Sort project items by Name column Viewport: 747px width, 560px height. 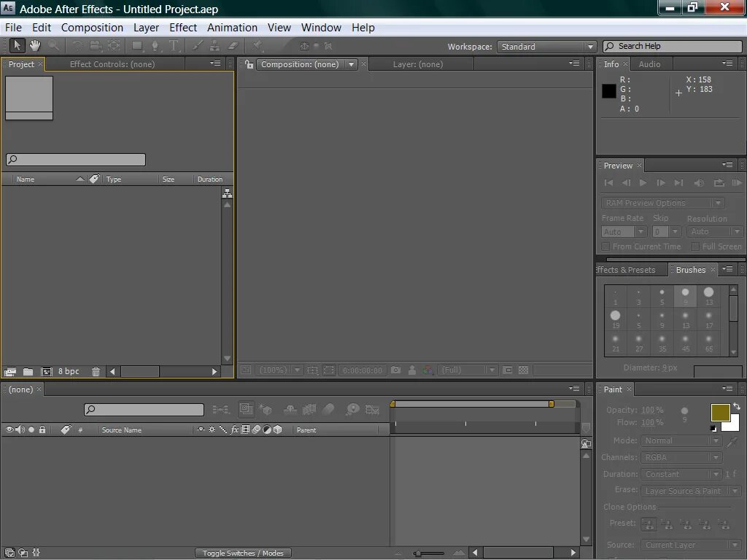pyautogui.click(x=26, y=179)
